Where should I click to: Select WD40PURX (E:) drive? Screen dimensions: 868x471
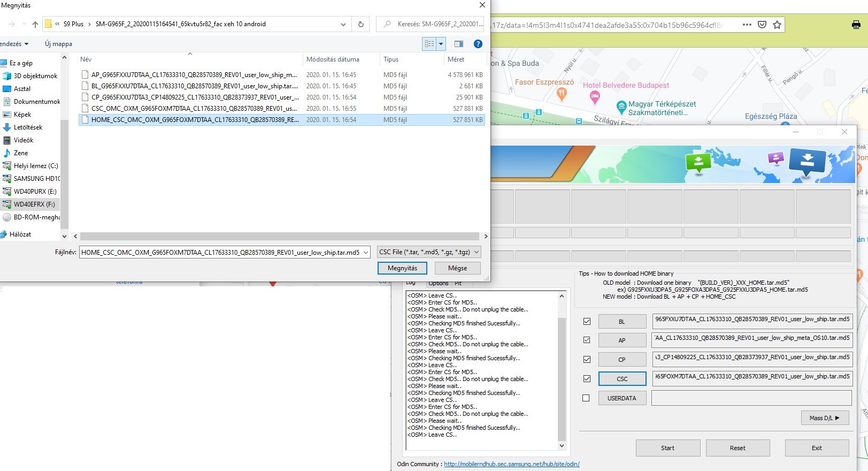pos(29,192)
